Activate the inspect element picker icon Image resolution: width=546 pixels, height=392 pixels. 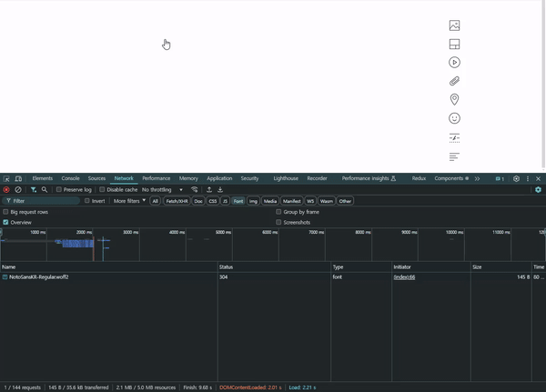(6, 178)
